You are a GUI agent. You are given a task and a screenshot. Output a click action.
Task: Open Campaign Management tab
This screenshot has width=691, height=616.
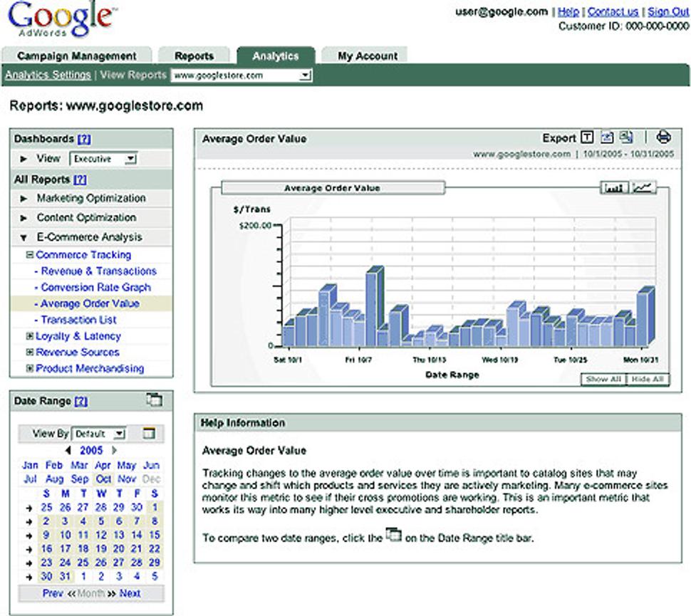tap(77, 56)
